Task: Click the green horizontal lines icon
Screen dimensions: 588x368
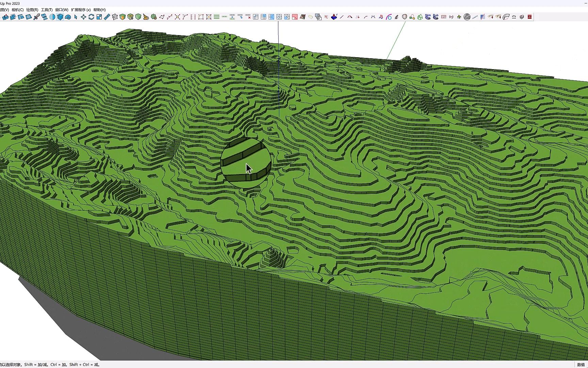Action: [216, 17]
